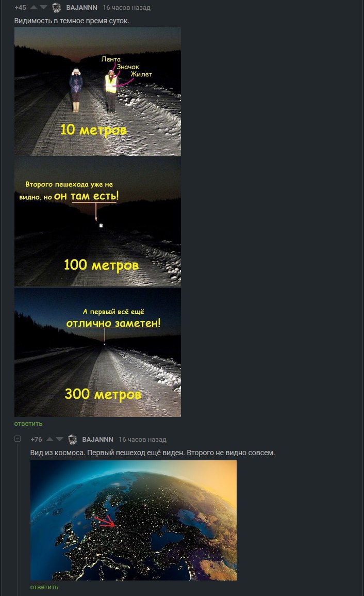Open BAJANNN profile from the first comment
Screen dimensions: 364x596
point(81,8)
